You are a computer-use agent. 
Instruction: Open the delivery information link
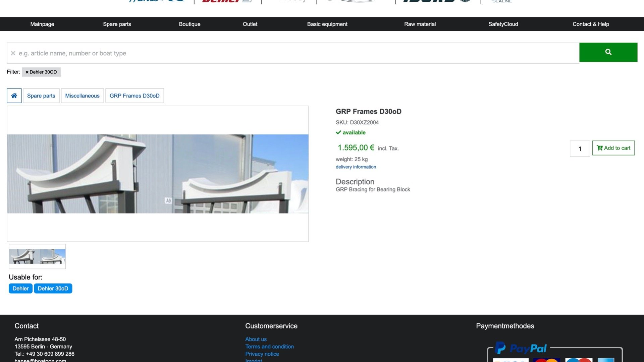[x=356, y=167]
